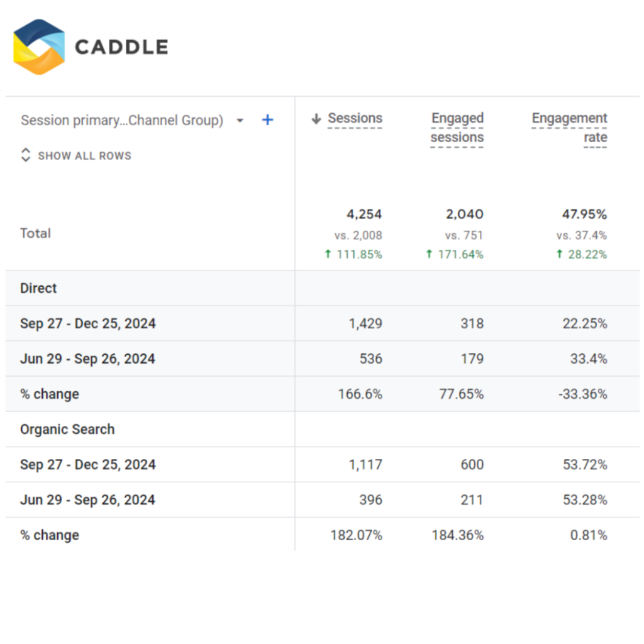The height and width of the screenshot is (644, 644).
Task: Click the Total row label
Action: tap(35, 233)
